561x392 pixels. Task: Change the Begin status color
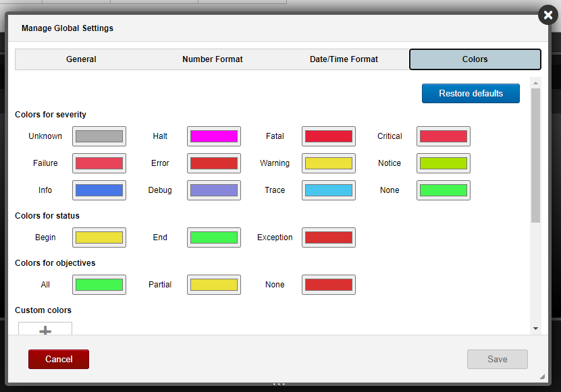coord(99,237)
